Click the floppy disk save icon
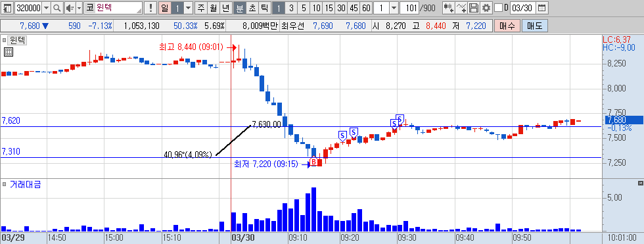The height and width of the screenshot is (244, 644). pos(474,8)
